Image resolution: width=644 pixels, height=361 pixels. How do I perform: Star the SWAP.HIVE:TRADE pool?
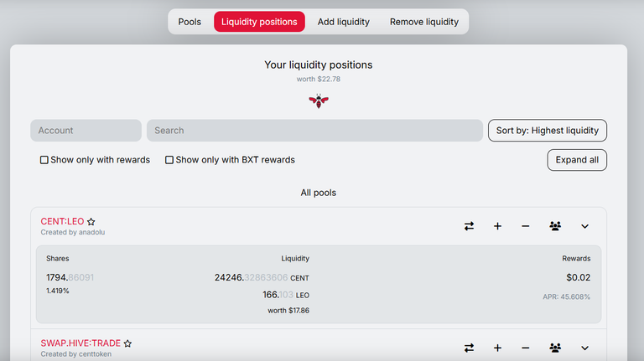(127, 343)
